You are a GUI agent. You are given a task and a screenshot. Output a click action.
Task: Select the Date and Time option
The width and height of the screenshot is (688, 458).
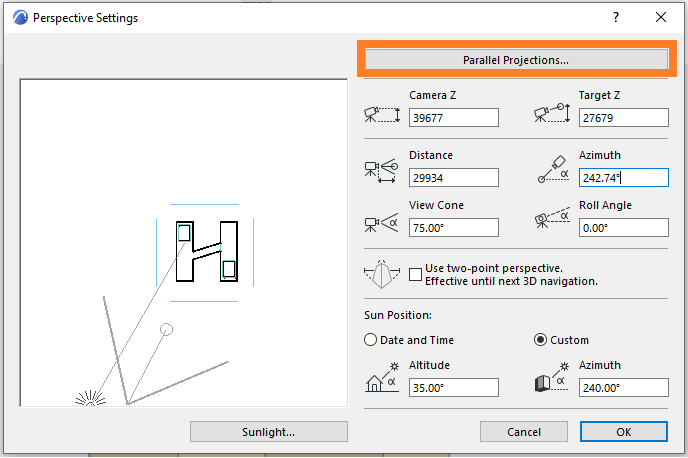371,340
